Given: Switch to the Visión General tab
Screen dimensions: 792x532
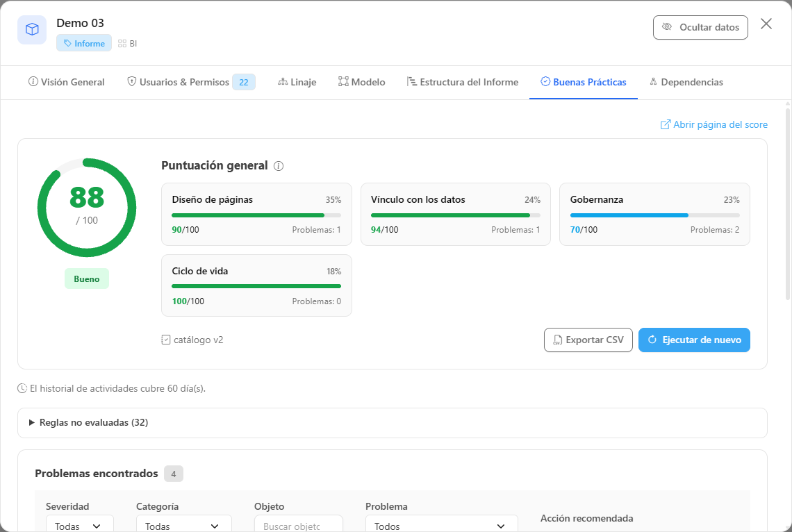Looking at the screenshot, I should 67,82.
